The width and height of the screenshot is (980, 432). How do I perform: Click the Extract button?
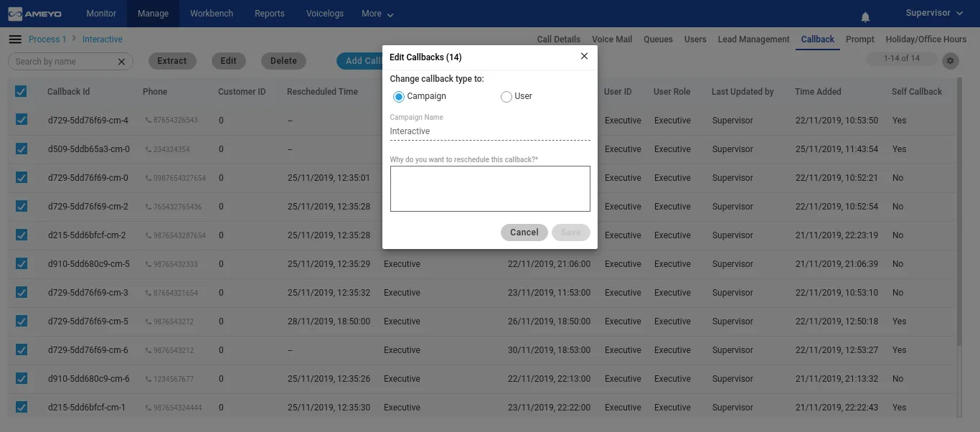pyautogui.click(x=172, y=61)
